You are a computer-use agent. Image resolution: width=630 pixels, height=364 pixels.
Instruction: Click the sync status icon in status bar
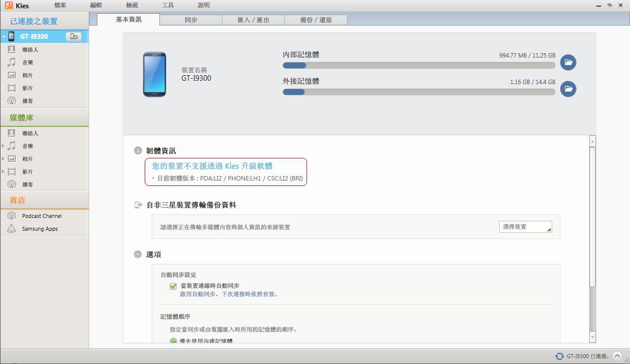(559, 356)
